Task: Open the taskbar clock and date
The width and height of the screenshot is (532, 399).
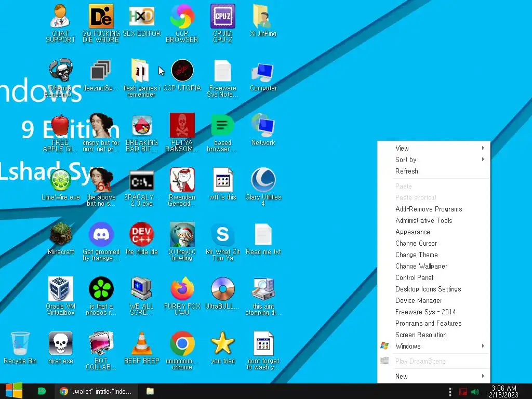Action: coord(504,392)
